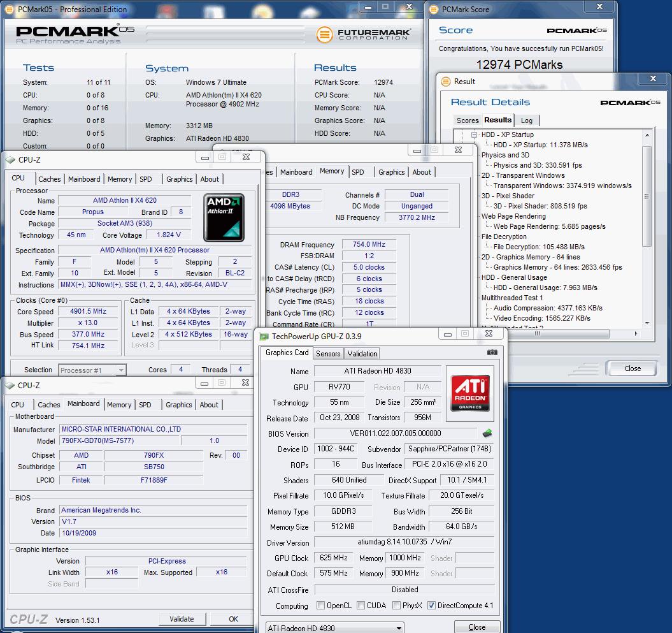Image resolution: width=672 pixels, height=633 pixels.
Task: Minimize the CPU-Z Memory window
Action: (x=417, y=150)
